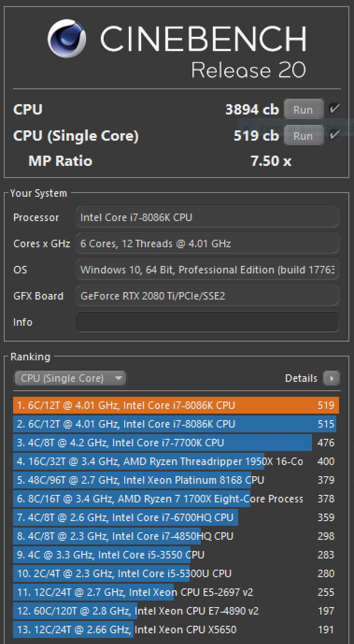Select the second-place i7-8086K result scoring 515
Image resolution: width=354 pixels, height=644 pixels.
pyautogui.click(x=173, y=424)
